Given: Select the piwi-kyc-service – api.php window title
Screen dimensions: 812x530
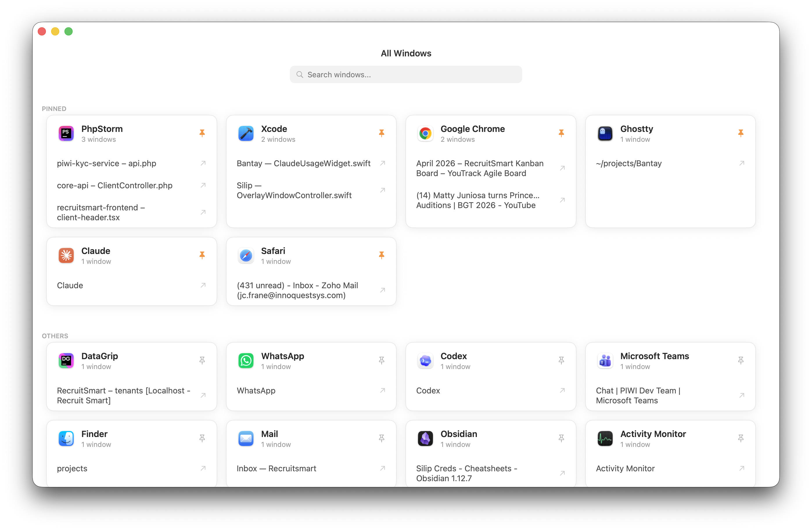Looking at the screenshot, I should pos(107,164).
